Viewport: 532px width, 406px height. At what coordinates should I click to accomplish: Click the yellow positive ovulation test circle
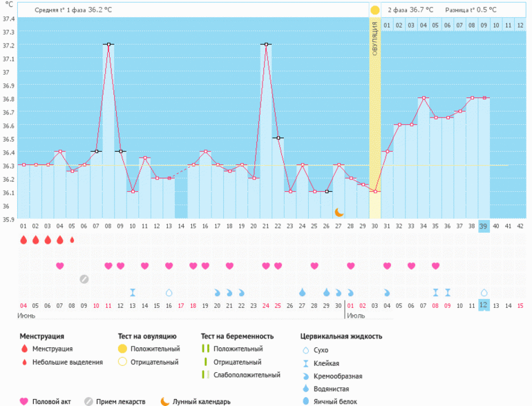tap(374, 10)
